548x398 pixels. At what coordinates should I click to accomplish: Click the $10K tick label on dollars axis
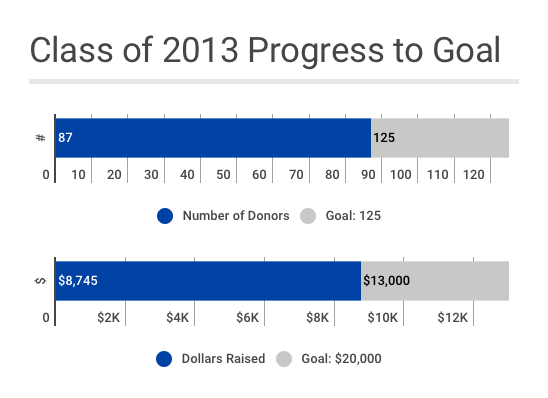(x=382, y=318)
